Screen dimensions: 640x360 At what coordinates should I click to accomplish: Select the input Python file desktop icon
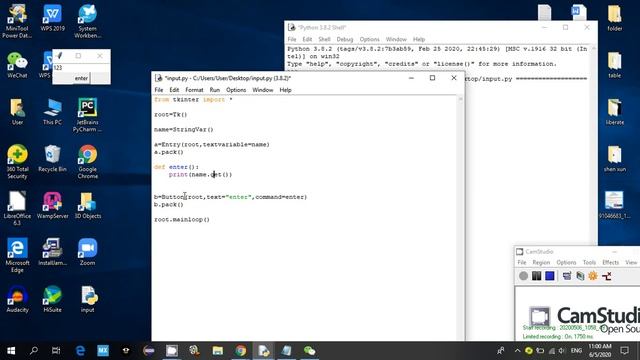click(87, 299)
